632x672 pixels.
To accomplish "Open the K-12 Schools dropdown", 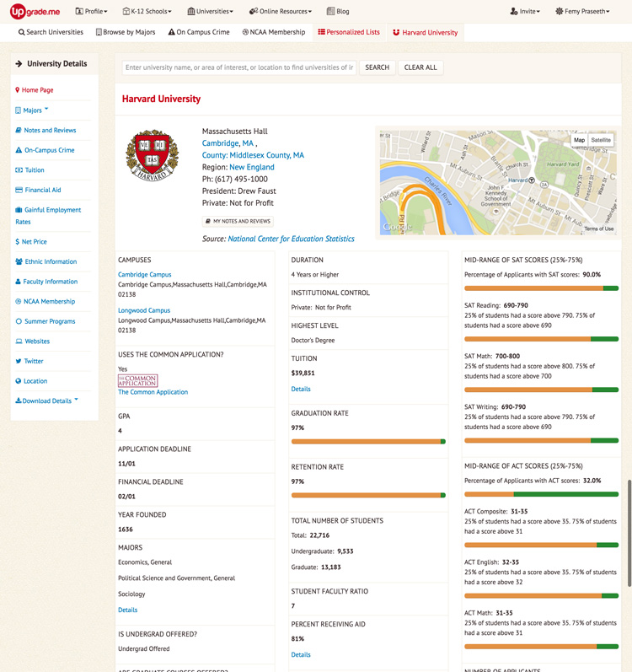I will (x=147, y=12).
